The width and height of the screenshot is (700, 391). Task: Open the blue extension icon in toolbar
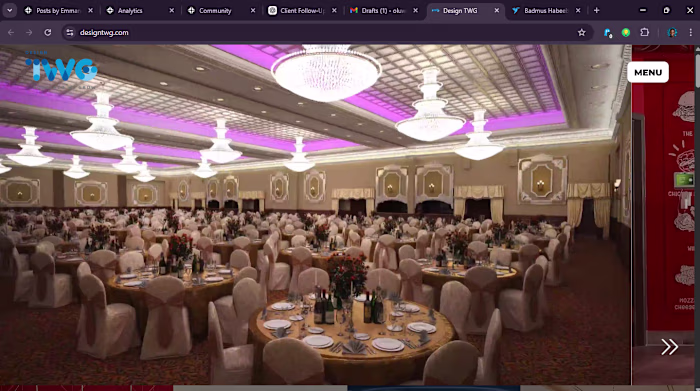point(608,33)
